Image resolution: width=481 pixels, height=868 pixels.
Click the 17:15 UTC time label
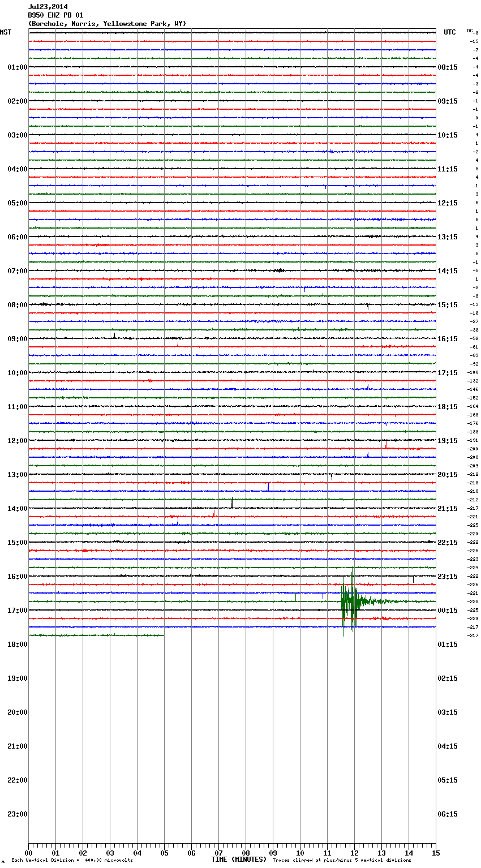coord(448,373)
